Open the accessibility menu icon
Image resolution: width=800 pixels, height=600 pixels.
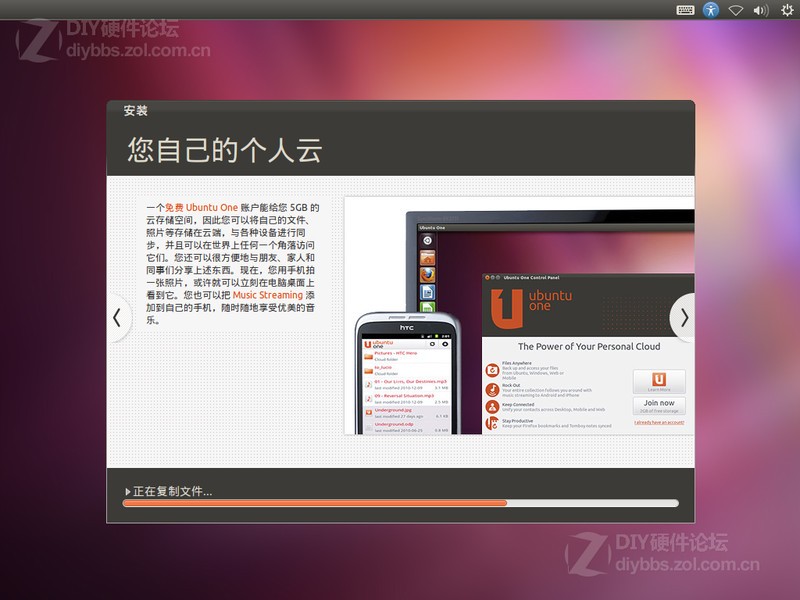pyautogui.click(x=711, y=10)
